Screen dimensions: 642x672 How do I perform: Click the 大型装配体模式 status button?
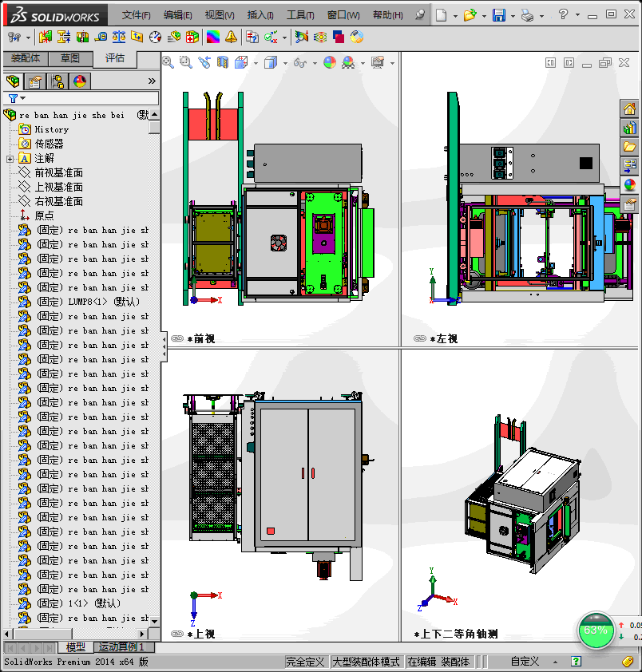(x=367, y=662)
